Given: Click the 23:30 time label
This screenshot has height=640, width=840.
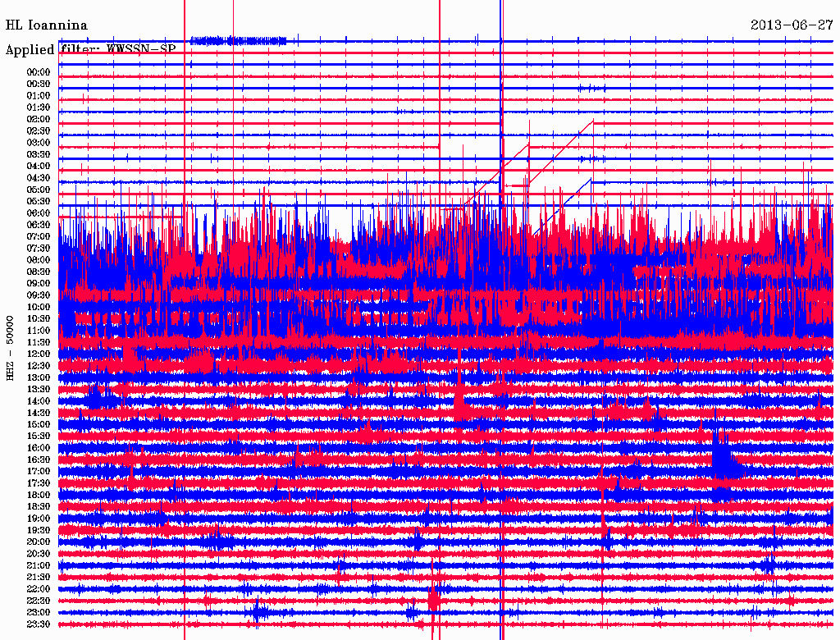Looking at the screenshot, I should pos(39,624).
